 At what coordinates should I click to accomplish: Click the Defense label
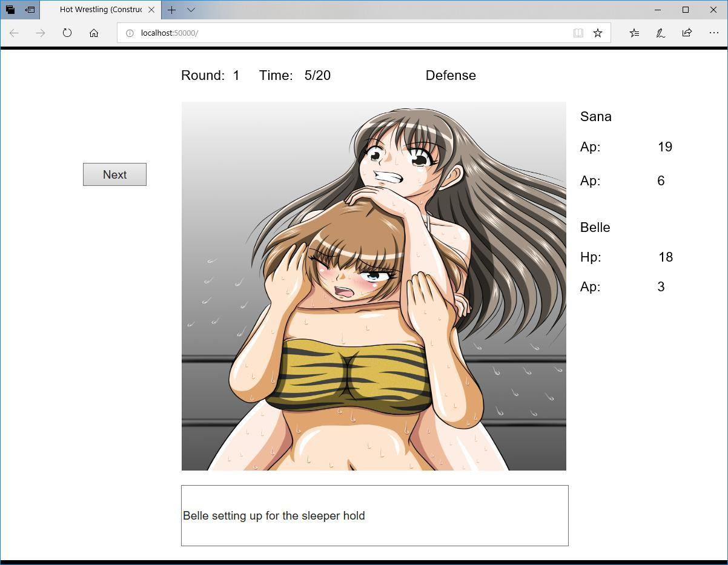pos(451,75)
